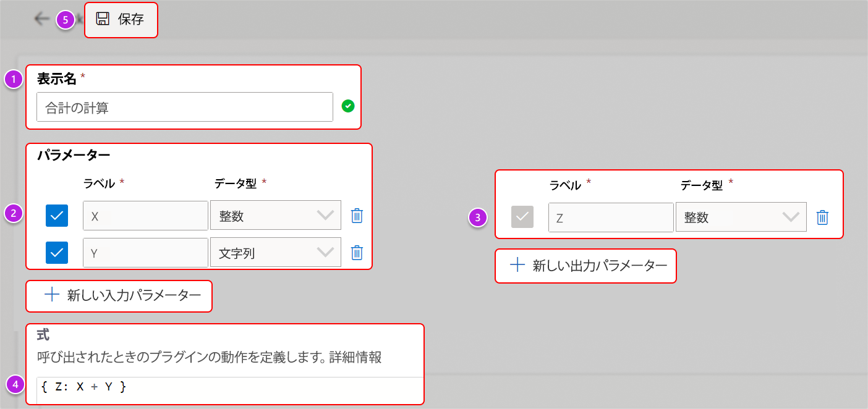The image size is (868, 409).
Task: Click the green validation checkmark icon
Action: pos(347,106)
